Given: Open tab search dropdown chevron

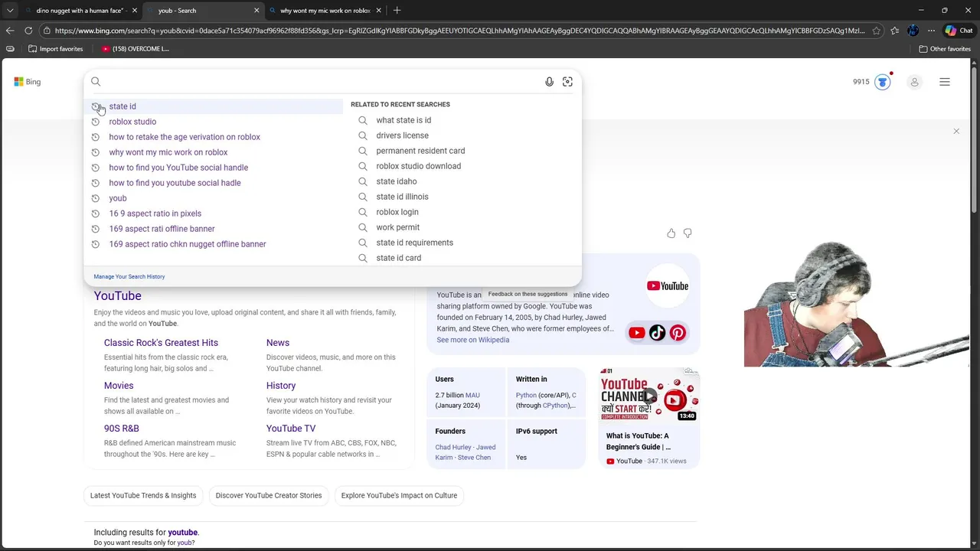Looking at the screenshot, I should (10, 11).
